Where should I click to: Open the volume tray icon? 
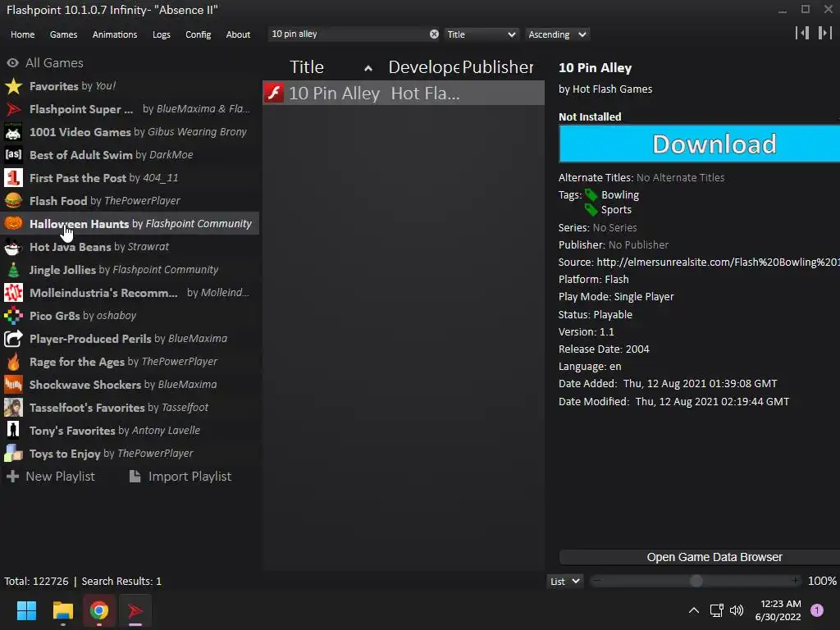(x=737, y=610)
